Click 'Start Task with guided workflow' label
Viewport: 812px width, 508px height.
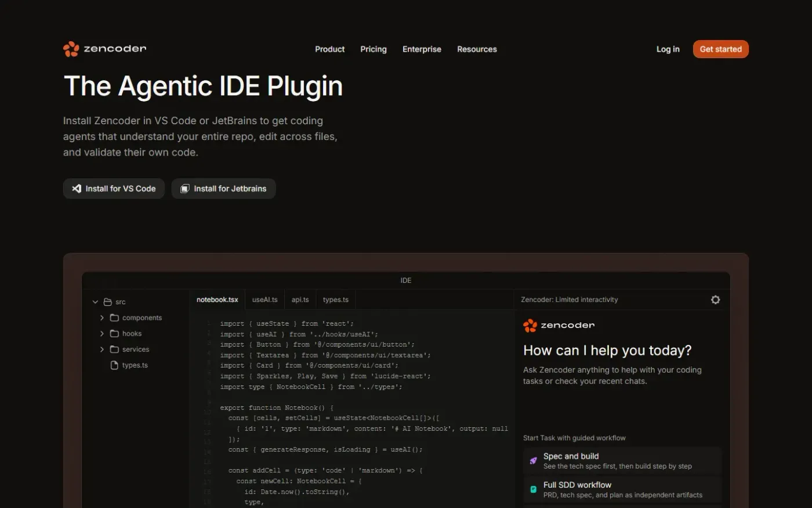pos(574,438)
